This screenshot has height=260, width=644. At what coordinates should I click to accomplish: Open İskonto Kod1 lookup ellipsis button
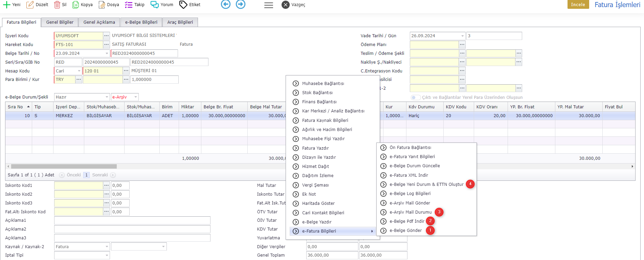point(107,185)
